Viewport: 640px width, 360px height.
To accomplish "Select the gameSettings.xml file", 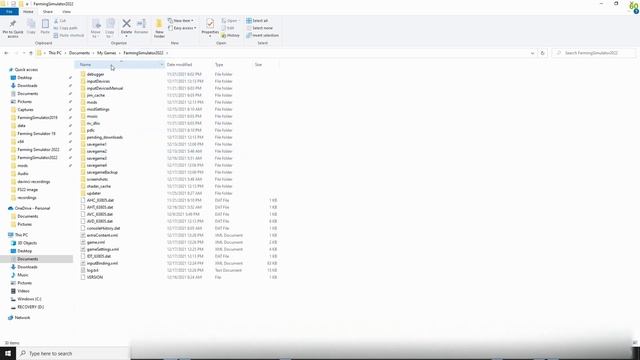I will [x=103, y=249].
